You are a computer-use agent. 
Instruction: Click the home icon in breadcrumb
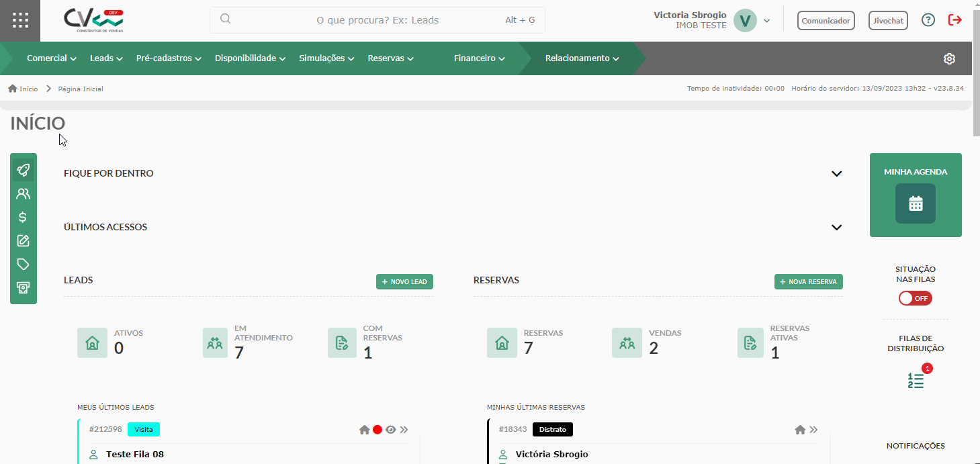click(12, 89)
